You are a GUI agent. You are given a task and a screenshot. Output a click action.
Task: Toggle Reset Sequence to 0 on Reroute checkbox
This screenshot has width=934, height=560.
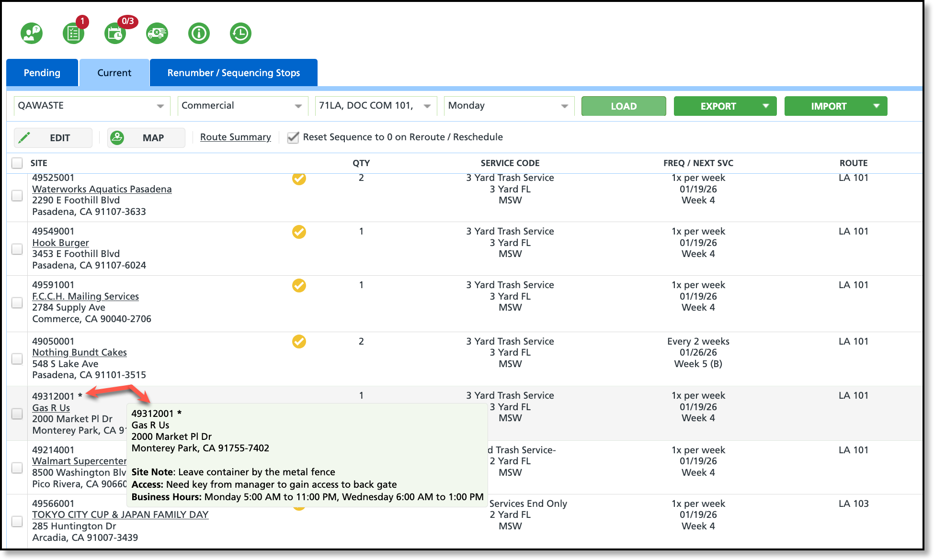[293, 138]
